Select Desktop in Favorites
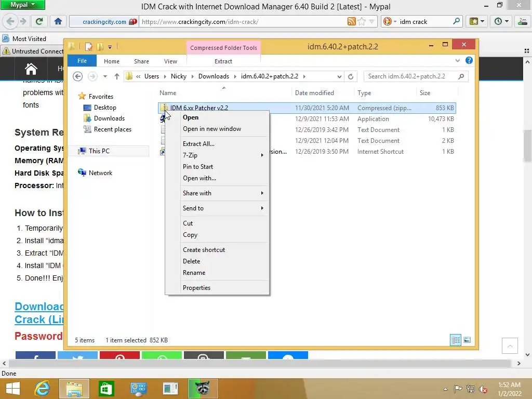The width and height of the screenshot is (532, 399). click(x=105, y=108)
